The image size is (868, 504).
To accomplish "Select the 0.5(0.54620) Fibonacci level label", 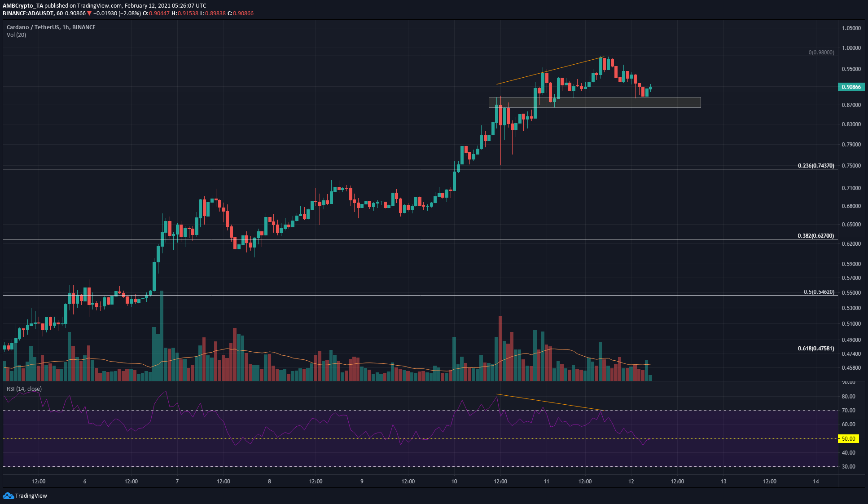I will pos(819,292).
